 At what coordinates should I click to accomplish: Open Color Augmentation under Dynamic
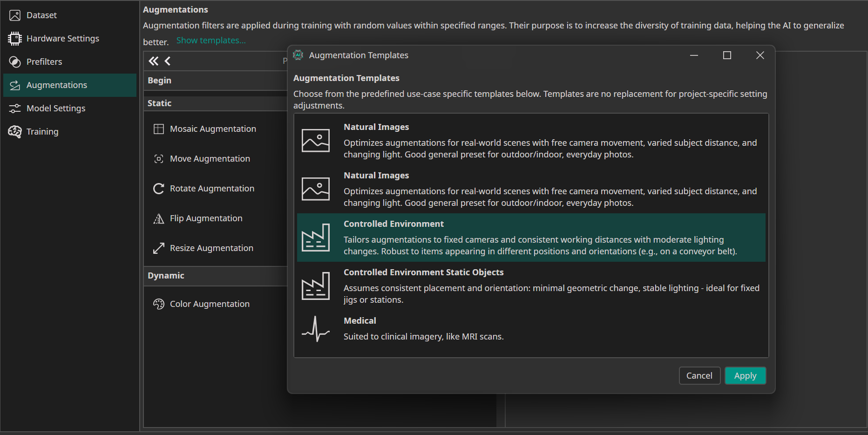(210, 304)
